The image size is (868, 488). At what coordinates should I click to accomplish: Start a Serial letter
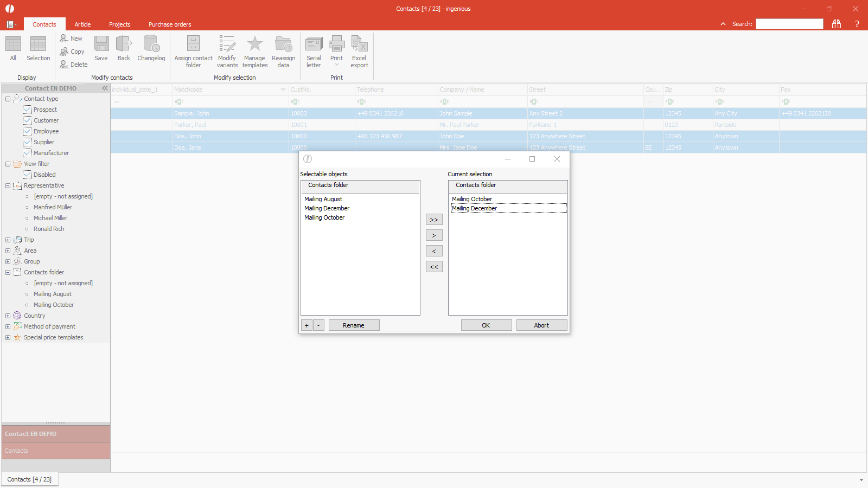314,44
